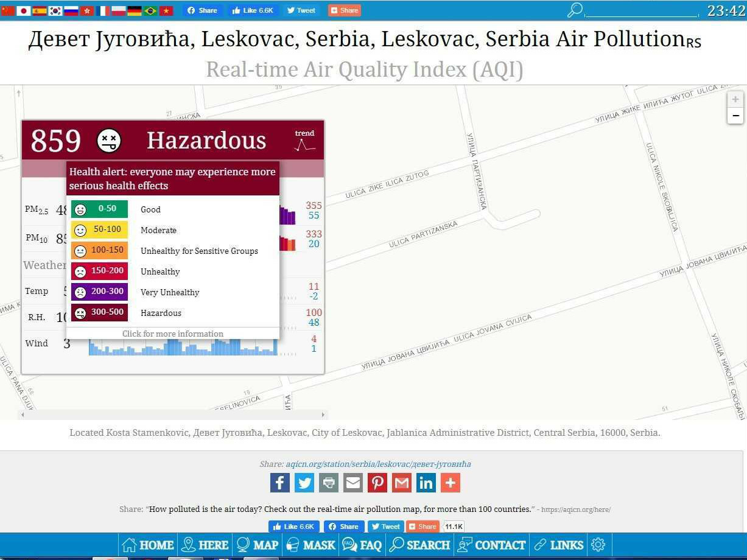Open more share options plus icon

[x=451, y=483]
